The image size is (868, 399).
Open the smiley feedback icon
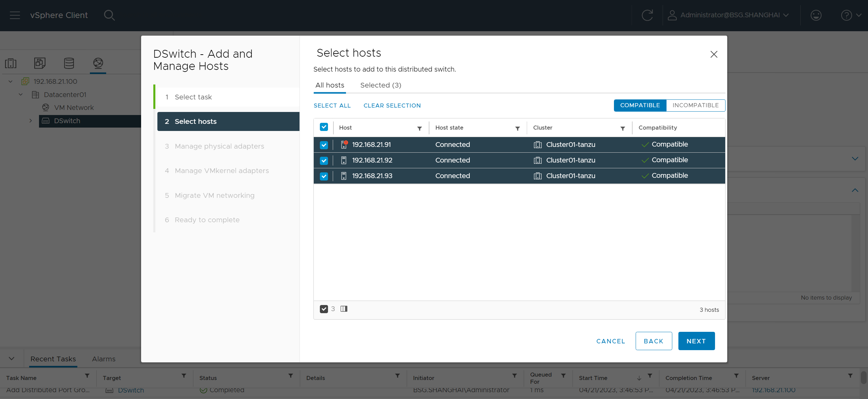[816, 15]
